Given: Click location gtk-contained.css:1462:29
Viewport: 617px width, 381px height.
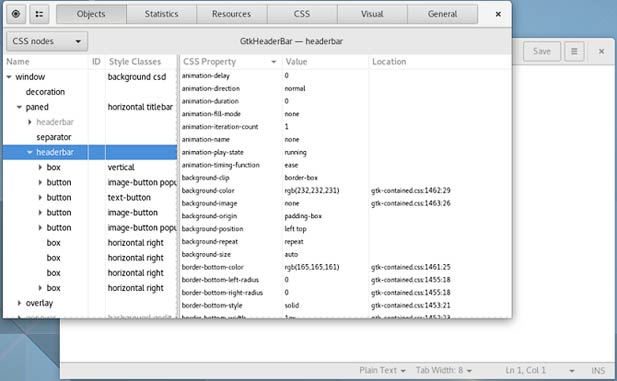Looking at the screenshot, I should [x=410, y=190].
